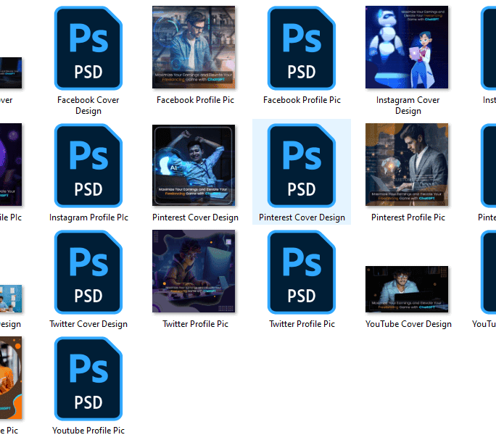This screenshot has width=496, height=448.
Task: Select the Twitter Profile Pic PSD icon
Action: [302, 272]
